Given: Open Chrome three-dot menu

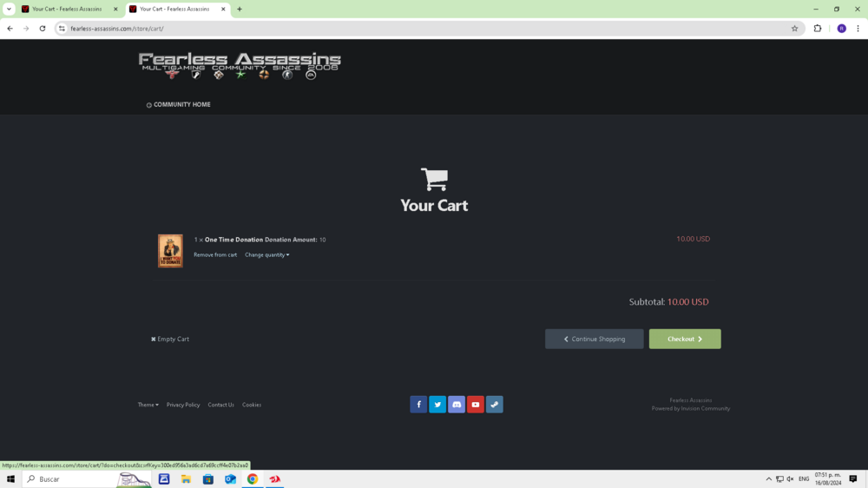Looking at the screenshot, I should click(x=858, y=29).
